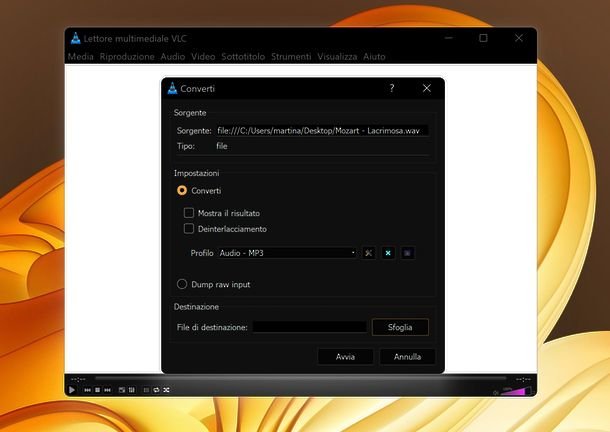Maximize the VLC main window
The image size is (610, 432).
pyautogui.click(x=483, y=38)
